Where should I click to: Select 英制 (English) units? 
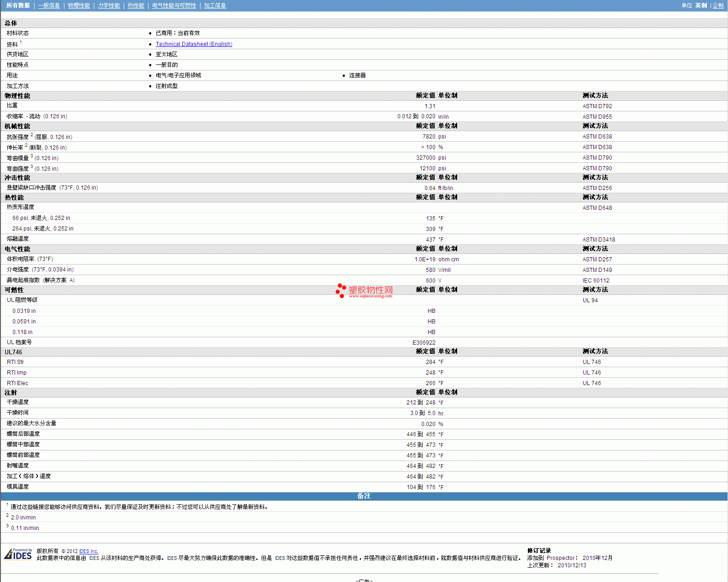pos(701,6)
